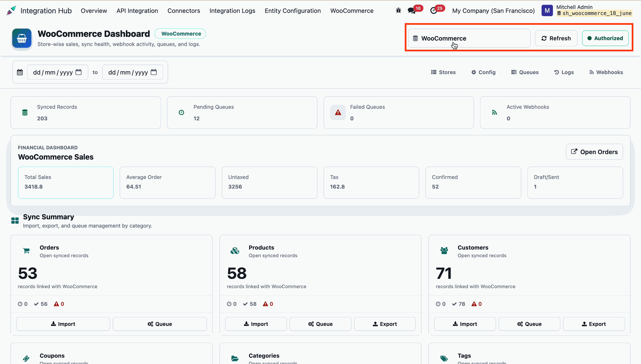Click the Tax 162.8 card
The width and height of the screenshot is (641, 364).
point(371,183)
